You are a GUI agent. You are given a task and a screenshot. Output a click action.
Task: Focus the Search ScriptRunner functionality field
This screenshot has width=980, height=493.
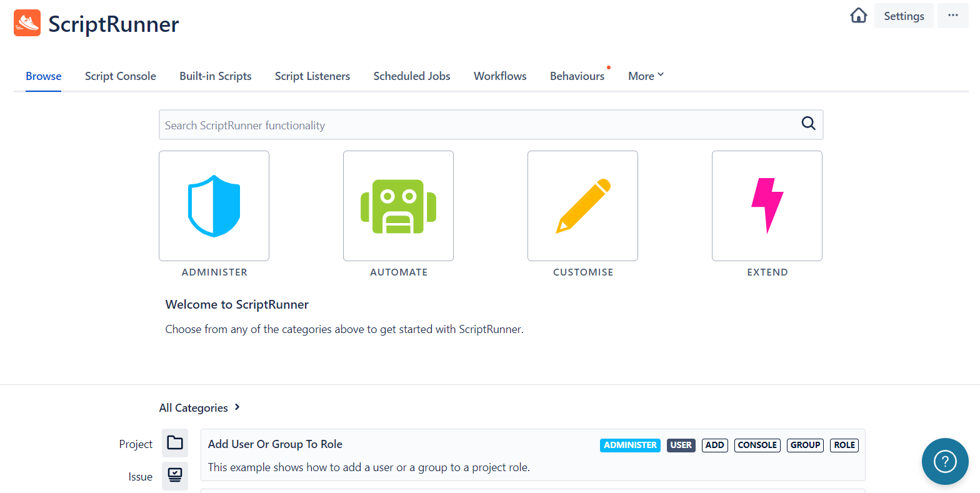[x=478, y=125]
